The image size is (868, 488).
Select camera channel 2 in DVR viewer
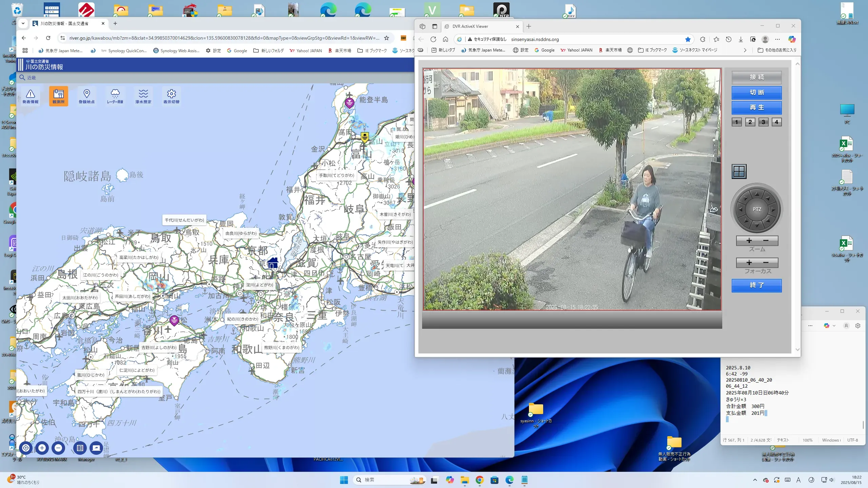(750, 122)
